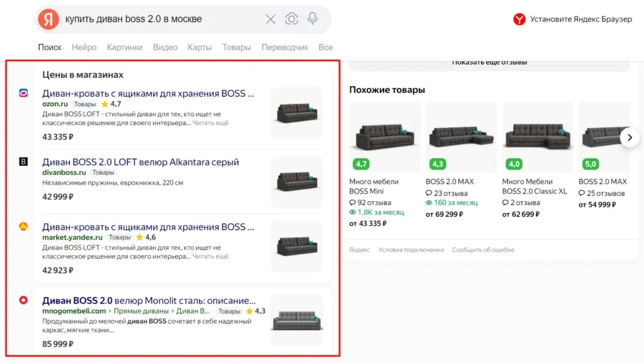
Task: Open market.yandex.ru Диван-кровать result title
Action: 148,226
